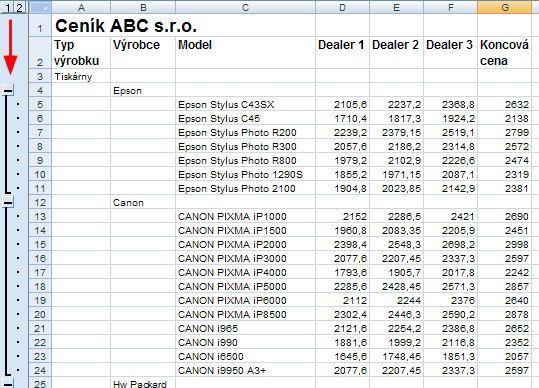
Task: Click outline level 2 button
Action: (x=20, y=7)
